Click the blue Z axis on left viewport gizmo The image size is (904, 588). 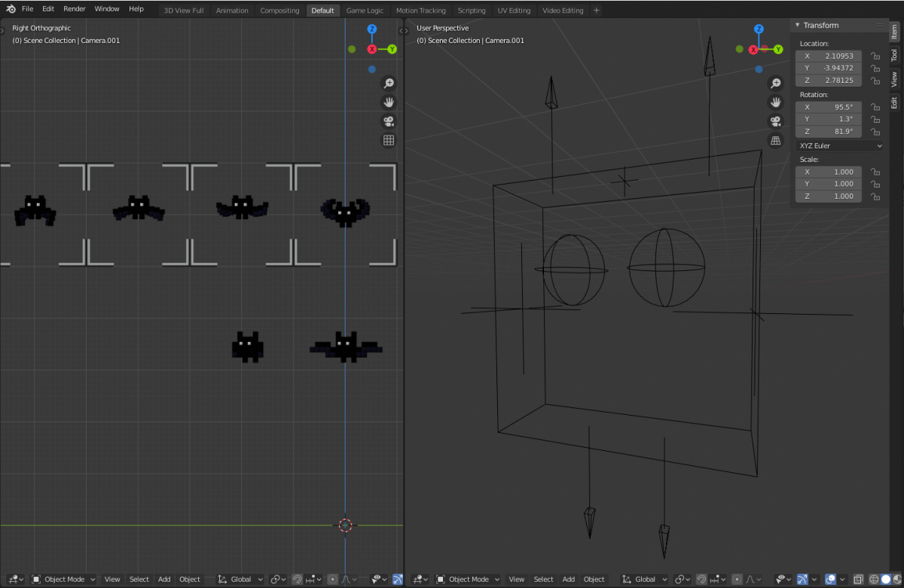(372, 29)
